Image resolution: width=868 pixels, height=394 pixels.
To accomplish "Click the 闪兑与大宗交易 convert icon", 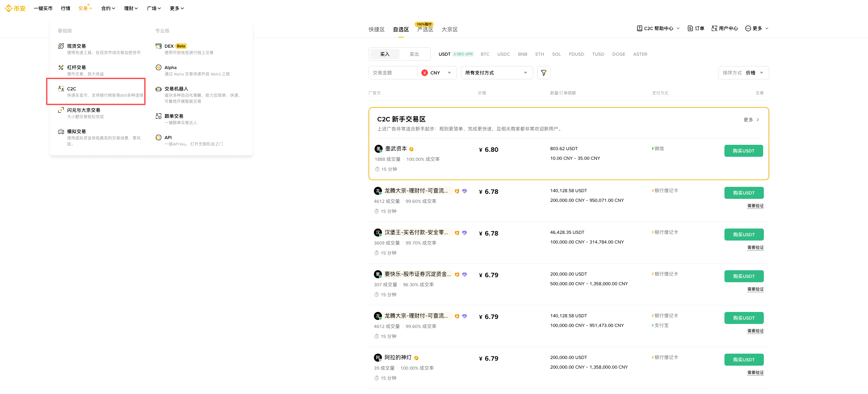I will 61,110.
